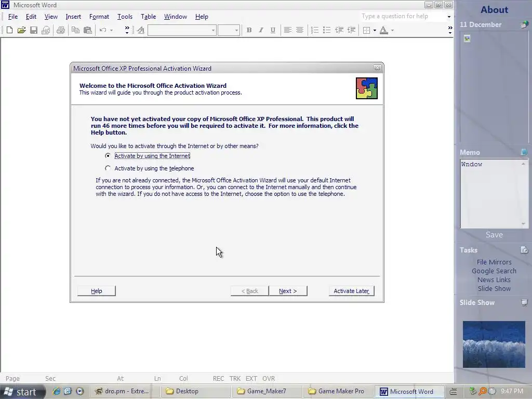Open the Font Color dropdown arrow

[x=392, y=30]
